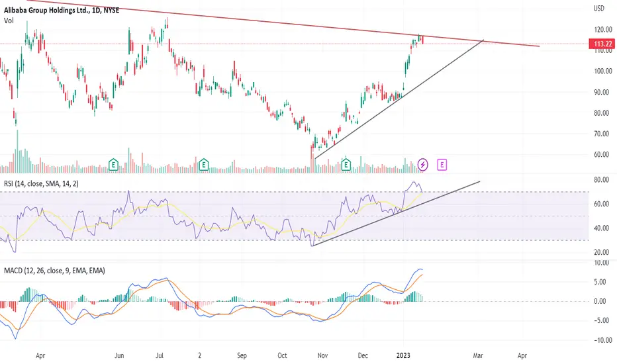Click the Mar time axis label

coord(478,356)
